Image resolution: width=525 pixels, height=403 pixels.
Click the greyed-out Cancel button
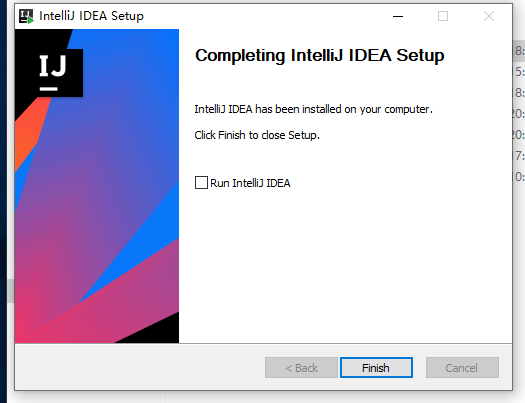462,368
